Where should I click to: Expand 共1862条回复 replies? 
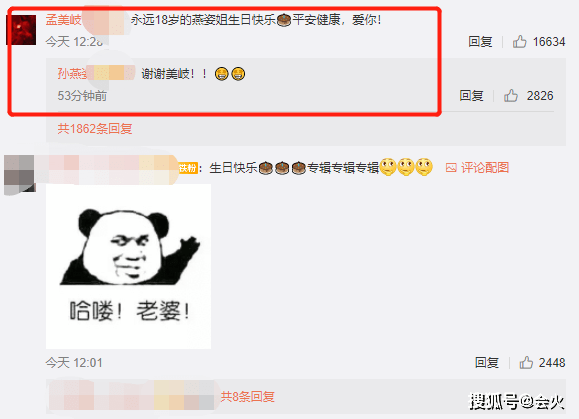tap(95, 128)
